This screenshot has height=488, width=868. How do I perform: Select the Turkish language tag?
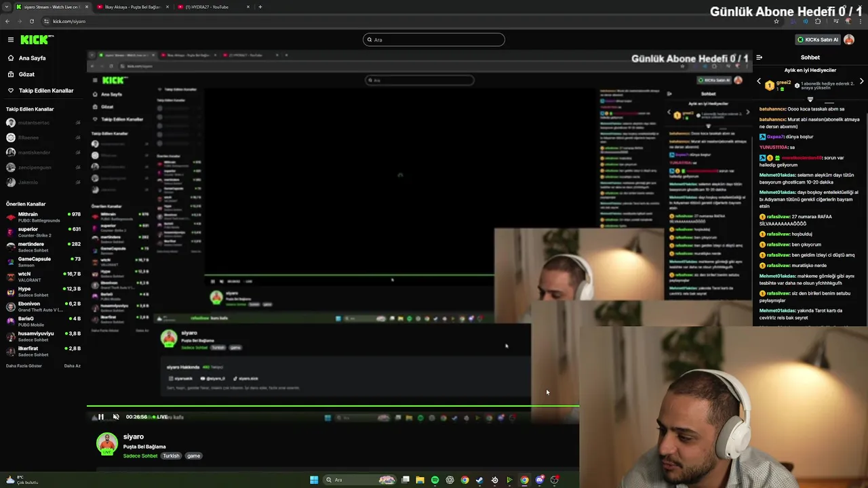(171, 456)
